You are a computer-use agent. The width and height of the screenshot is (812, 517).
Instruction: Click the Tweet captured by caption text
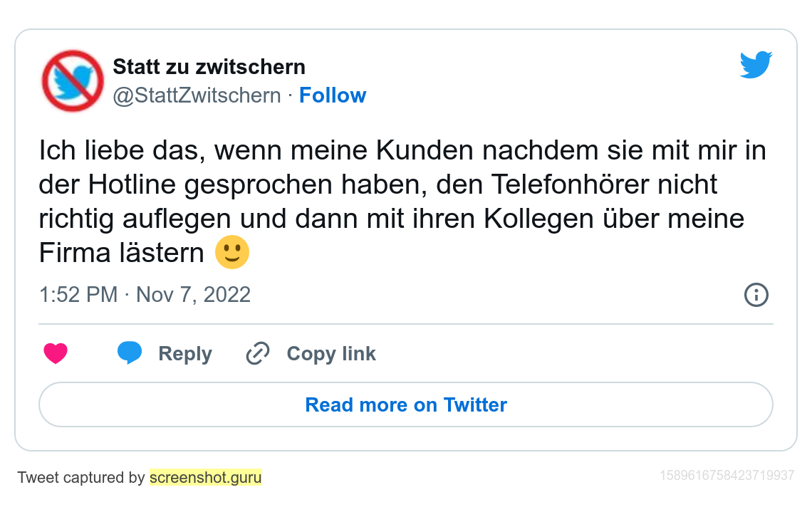pos(81,477)
